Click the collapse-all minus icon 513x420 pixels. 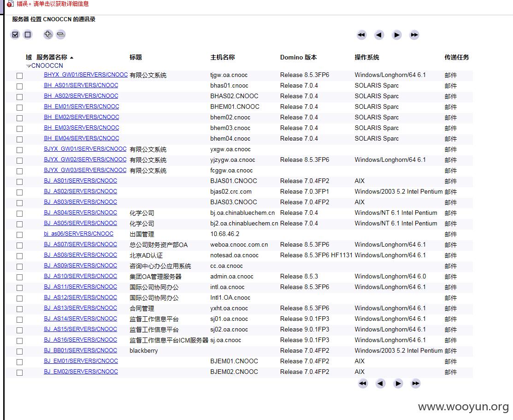[60, 35]
